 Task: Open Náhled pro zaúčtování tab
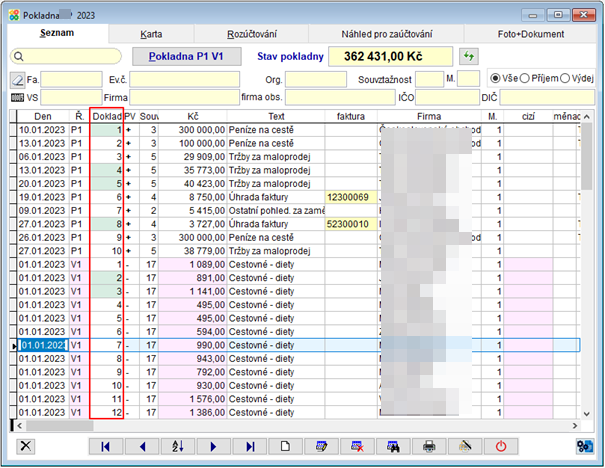tap(387, 34)
